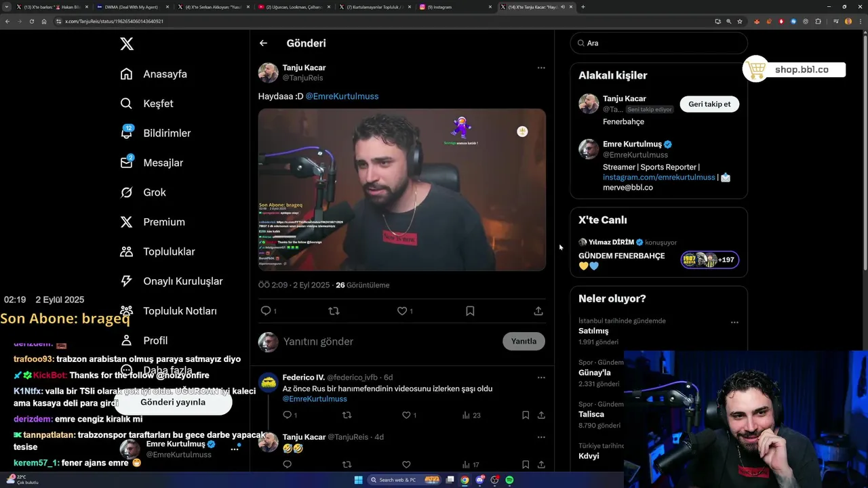Viewport: 868px width, 488px height.
Task: Open more options for Satılmış trend
Action: pyautogui.click(x=734, y=323)
